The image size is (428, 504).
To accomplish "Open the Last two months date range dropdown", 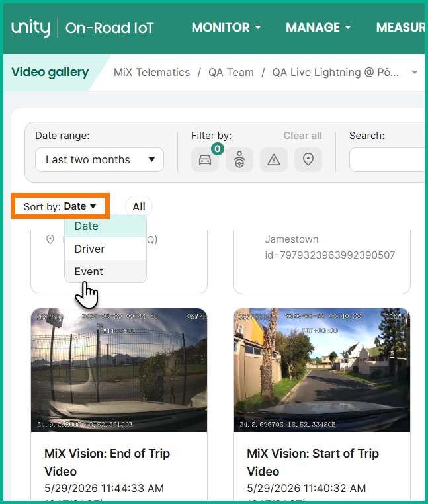I will tap(99, 160).
